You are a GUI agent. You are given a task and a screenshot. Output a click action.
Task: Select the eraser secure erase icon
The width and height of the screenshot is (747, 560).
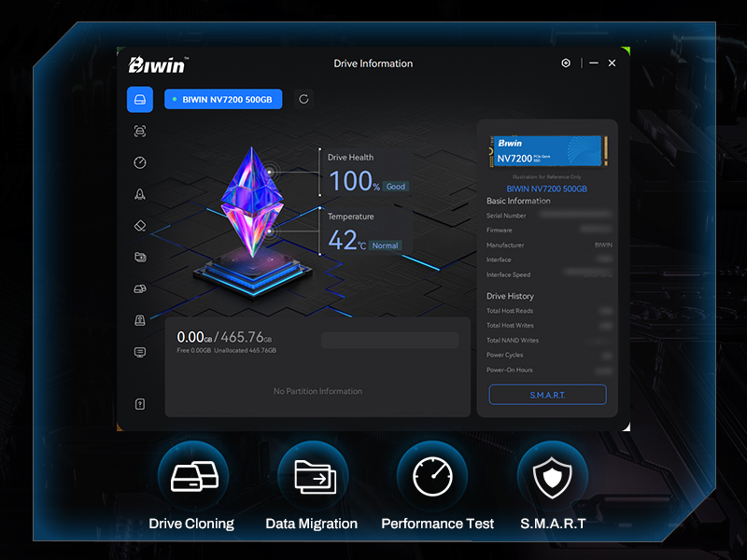tap(140, 225)
